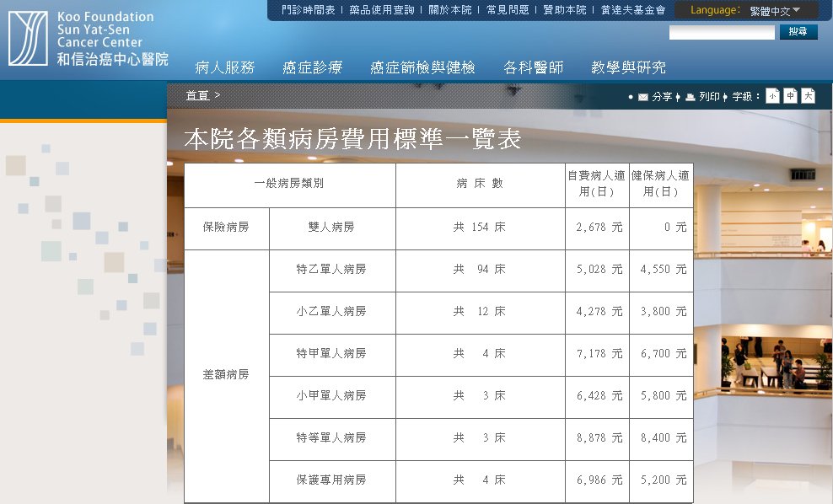This screenshot has height=504, width=833.
Task: Set font size to medium 中
Action: 791,96
